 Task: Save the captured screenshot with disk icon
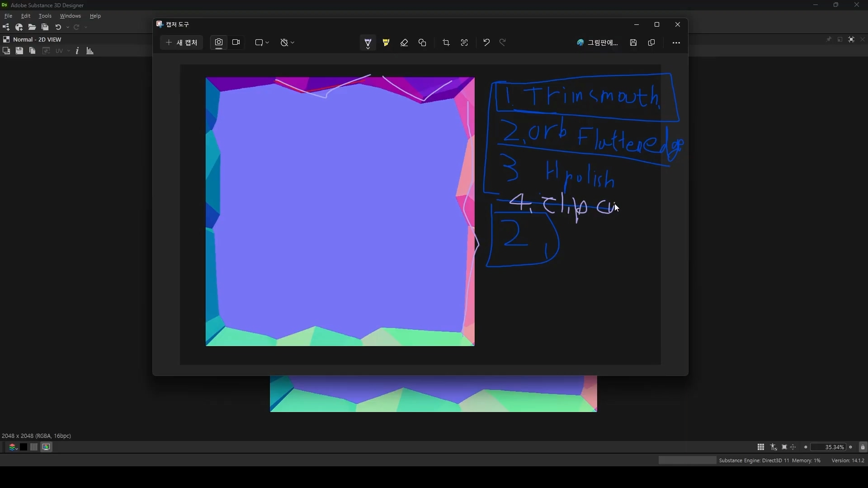633,42
